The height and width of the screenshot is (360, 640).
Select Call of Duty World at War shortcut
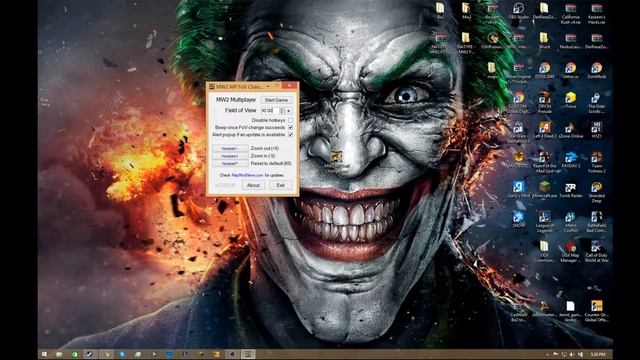pyautogui.click(x=596, y=252)
